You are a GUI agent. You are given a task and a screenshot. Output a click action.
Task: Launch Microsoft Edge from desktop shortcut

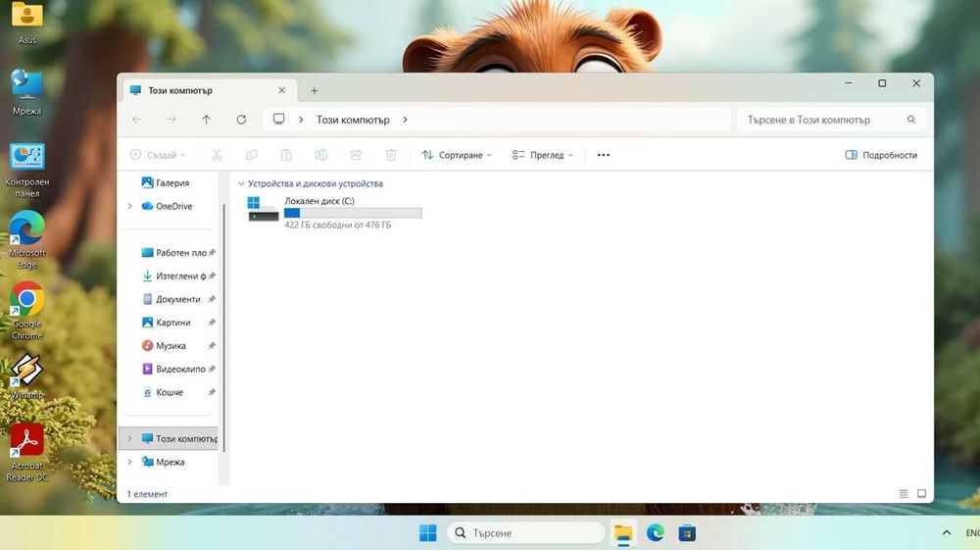(26, 240)
